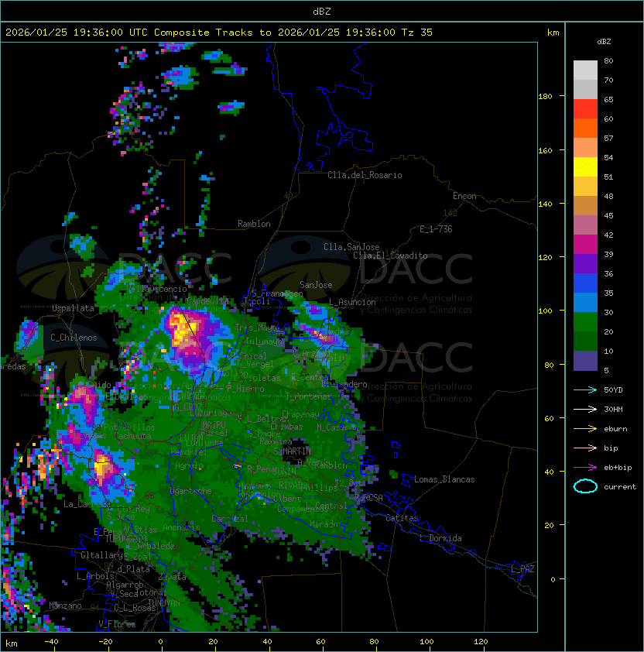Screen dimensions: 644x652
Task: Click the '120' tick on bottom axis
Action: [481, 642]
